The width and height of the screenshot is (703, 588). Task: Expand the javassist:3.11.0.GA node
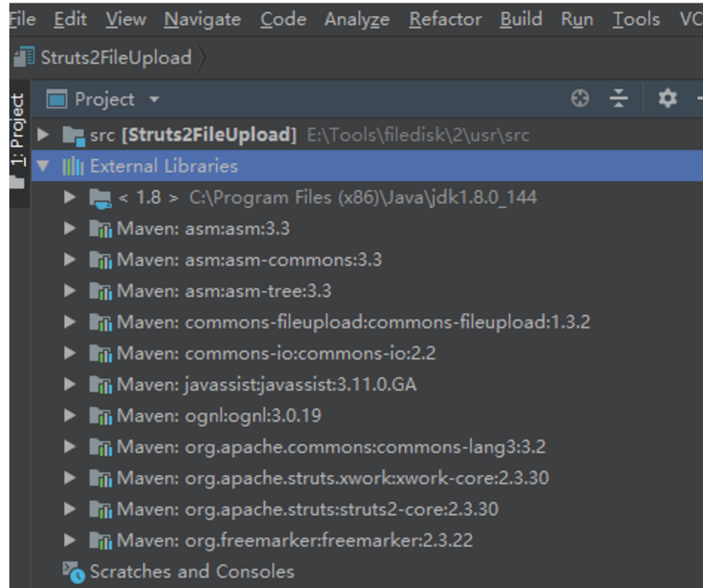(x=70, y=384)
